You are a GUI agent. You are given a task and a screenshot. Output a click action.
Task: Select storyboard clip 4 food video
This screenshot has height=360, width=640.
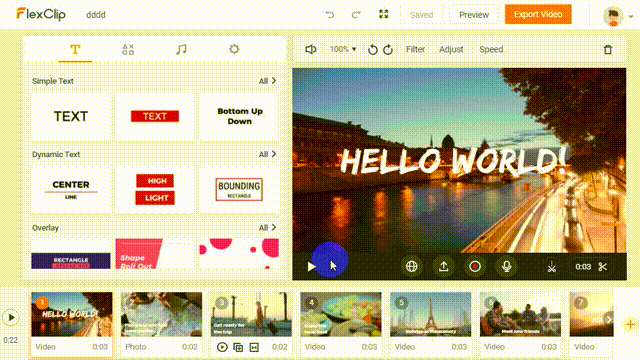point(341,314)
